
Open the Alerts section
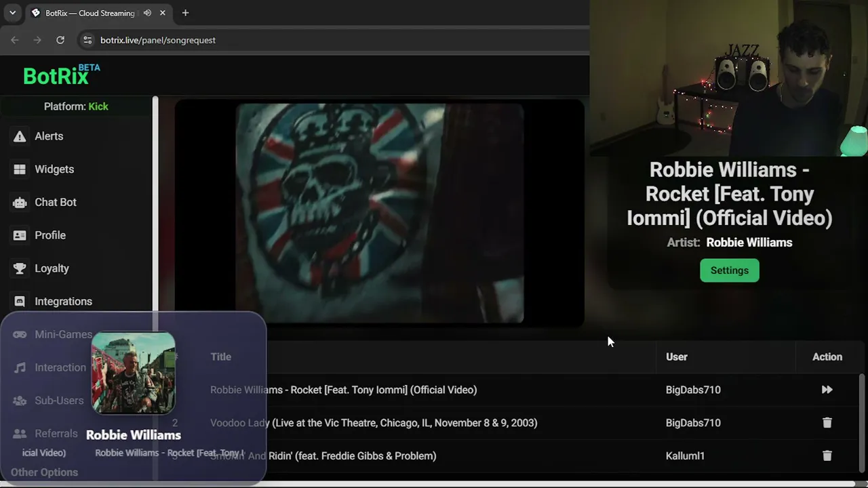[49, 136]
